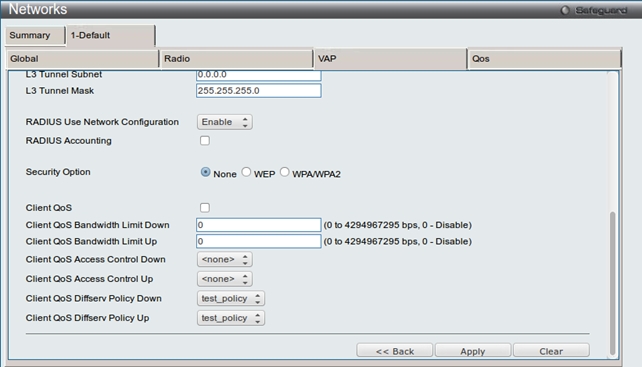Image resolution: width=642 pixels, height=367 pixels.
Task: Focus the Client QoS Bandwidth Limit Down field
Action: click(x=259, y=225)
